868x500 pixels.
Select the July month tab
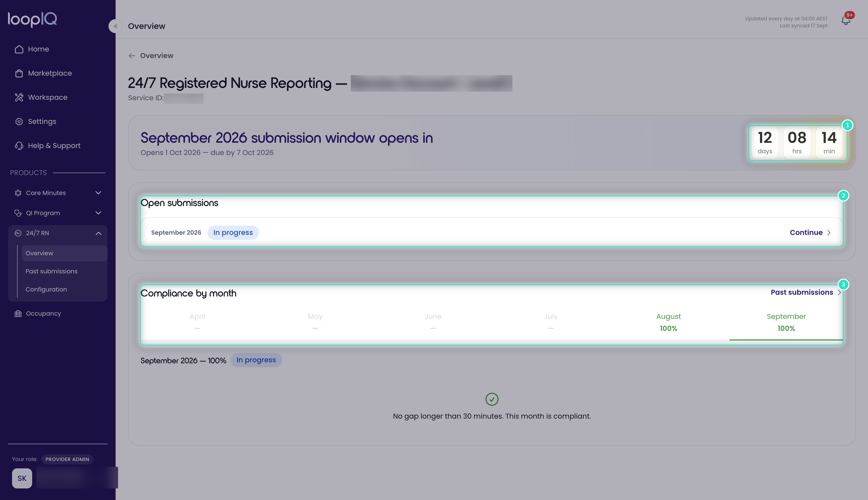pos(551,322)
